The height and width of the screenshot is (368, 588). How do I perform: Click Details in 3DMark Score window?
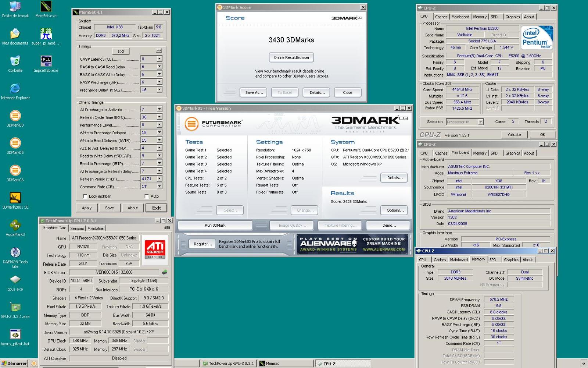[x=317, y=93]
